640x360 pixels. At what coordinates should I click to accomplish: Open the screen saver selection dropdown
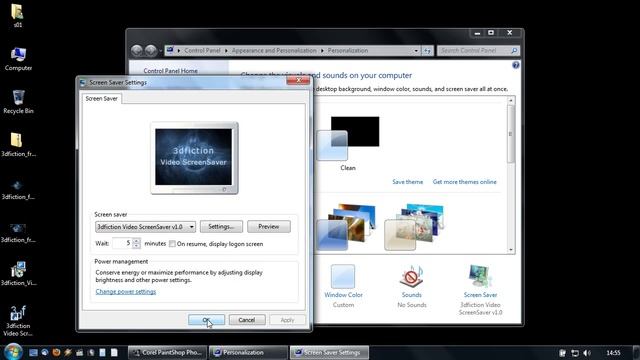tap(145, 227)
